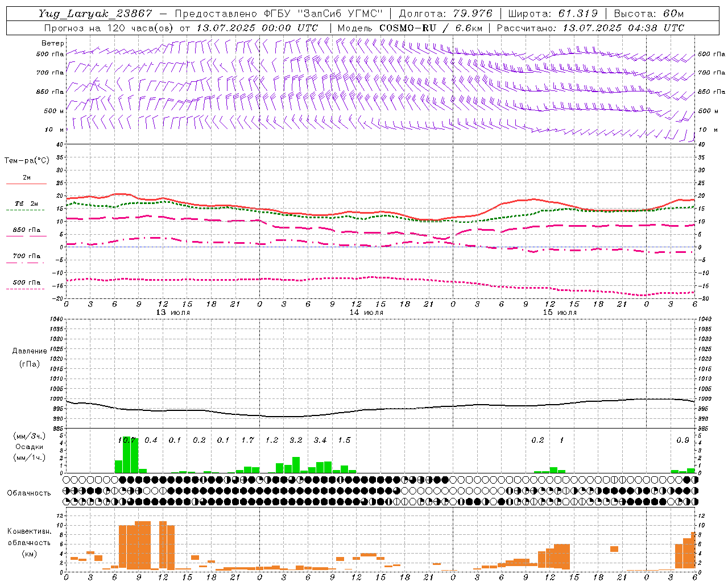Click the Ветер panel label
The height and width of the screenshot is (582, 728).
click(x=53, y=43)
